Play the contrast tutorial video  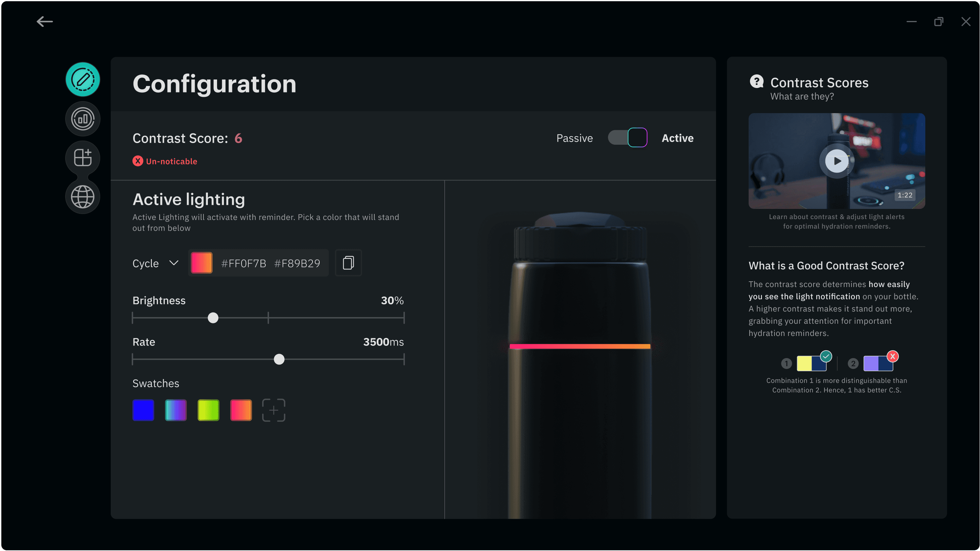pyautogui.click(x=837, y=161)
